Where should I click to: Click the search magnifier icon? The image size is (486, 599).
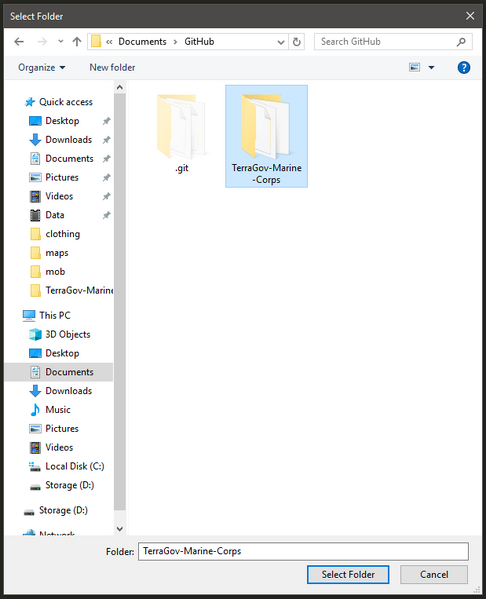(461, 42)
